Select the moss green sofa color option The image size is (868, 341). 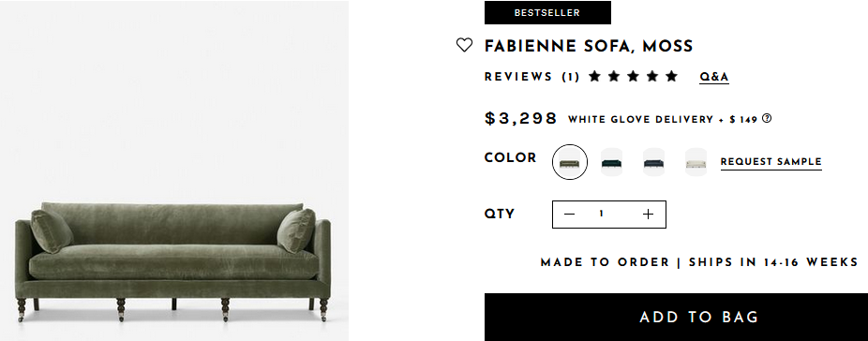[x=570, y=162]
